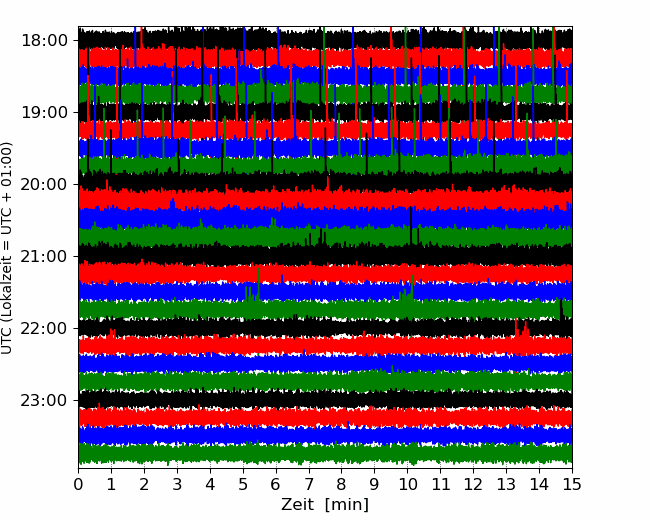Click the x-axis tick label 4
The width and height of the screenshot is (650, 520).
pos(210,484)
